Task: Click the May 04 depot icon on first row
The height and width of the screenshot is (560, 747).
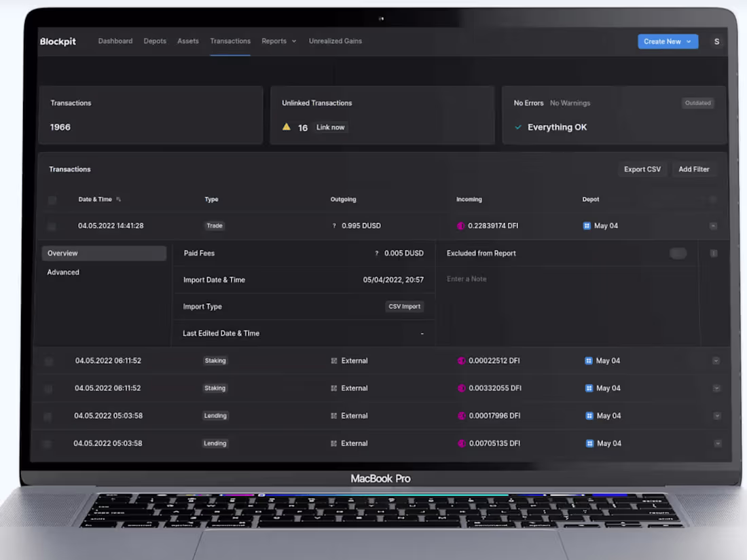Action: (x=587, y=225)
